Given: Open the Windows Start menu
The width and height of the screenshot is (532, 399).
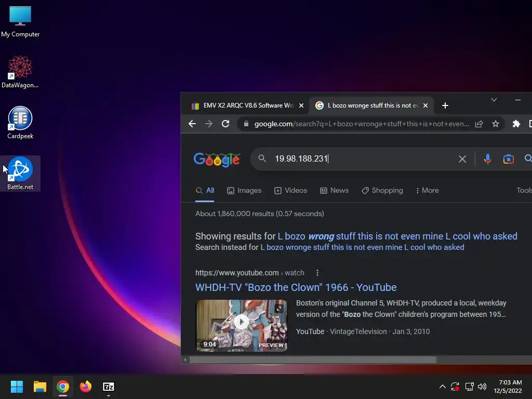Looking at the screenshot, I should pos(17,387).
